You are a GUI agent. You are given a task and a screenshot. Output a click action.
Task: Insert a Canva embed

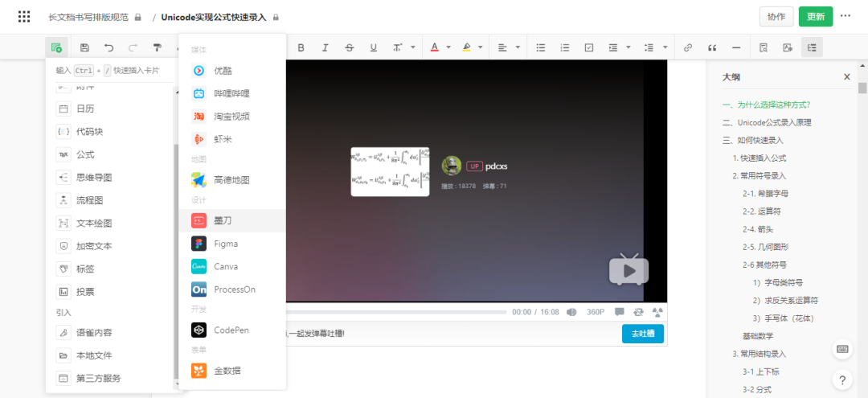tap(232, 266)
